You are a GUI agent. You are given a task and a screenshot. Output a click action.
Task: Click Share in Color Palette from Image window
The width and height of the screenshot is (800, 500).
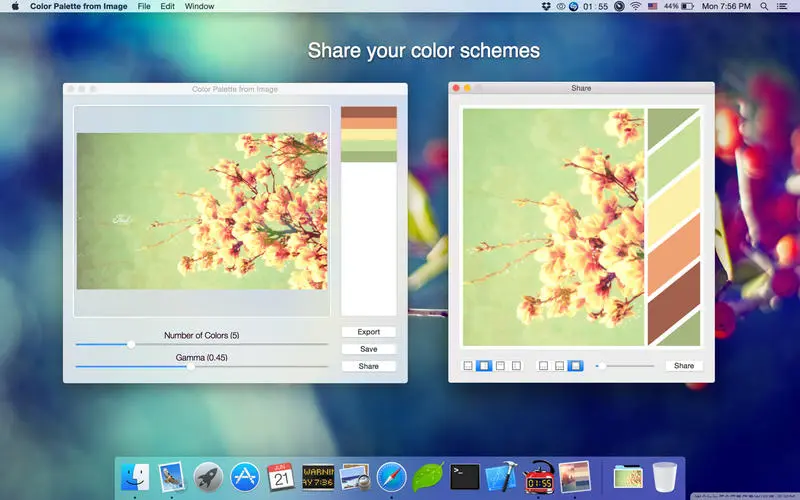coord(368,366)
